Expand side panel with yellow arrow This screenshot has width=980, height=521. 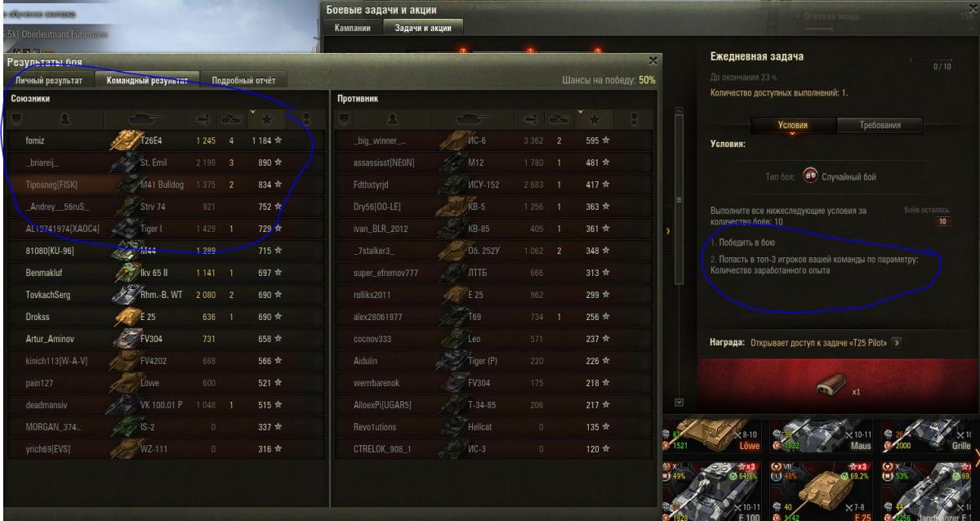(x=669, y=231)
